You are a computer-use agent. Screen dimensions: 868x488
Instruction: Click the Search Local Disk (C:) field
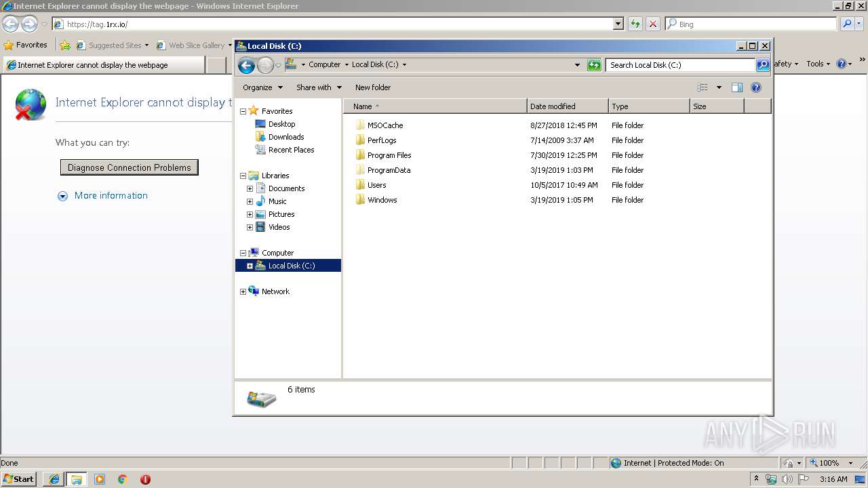pyautogui.click(x=681, y=65)
